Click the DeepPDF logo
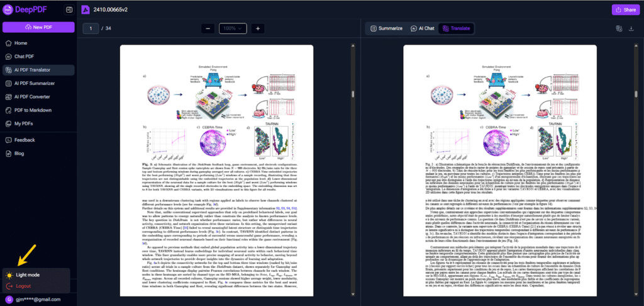Image resolution: width=644 pixels, height=306 pixels. pos(25,9)
